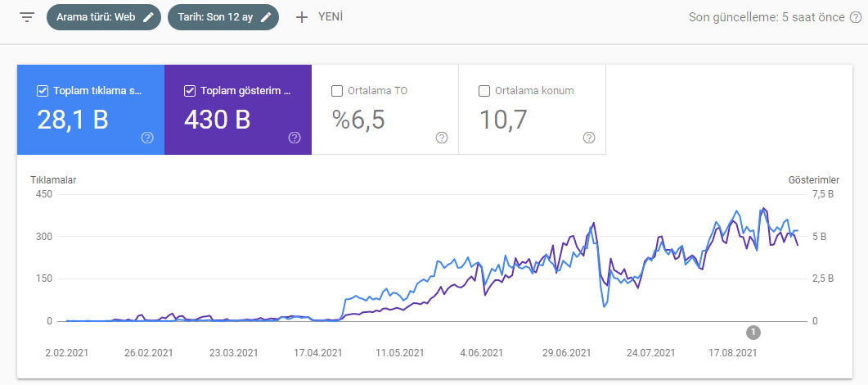Enable the Ortalama konum checkbox
Screen dimensions: 868x385
point(483,91)
